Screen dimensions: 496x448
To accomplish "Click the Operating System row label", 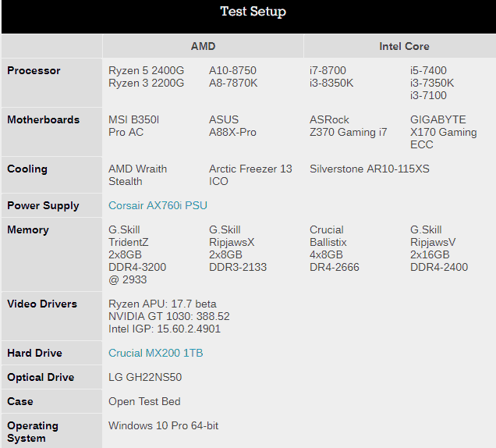I will coord(33,432).
